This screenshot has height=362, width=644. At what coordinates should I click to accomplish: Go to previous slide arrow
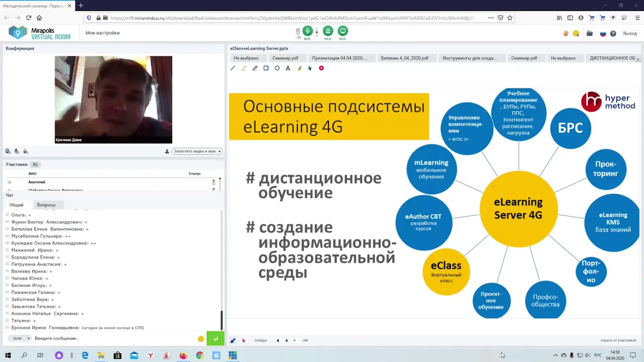278,340
